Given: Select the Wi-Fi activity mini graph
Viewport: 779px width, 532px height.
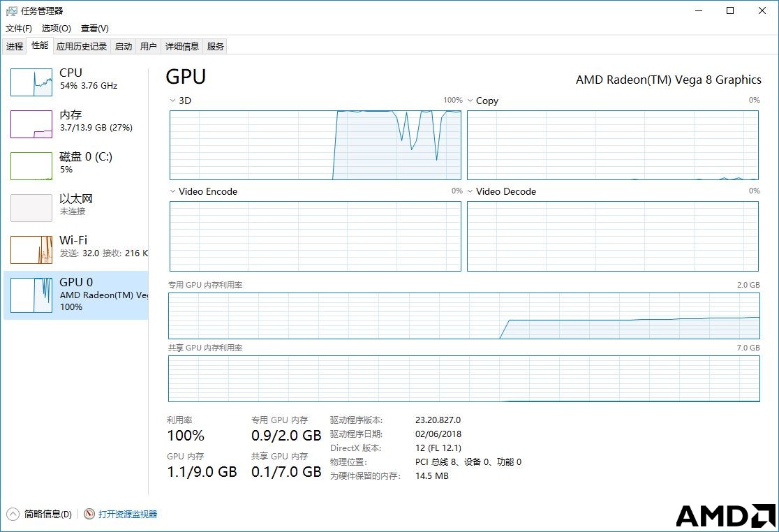Looking at the screenshot, I should click(31, 249).
